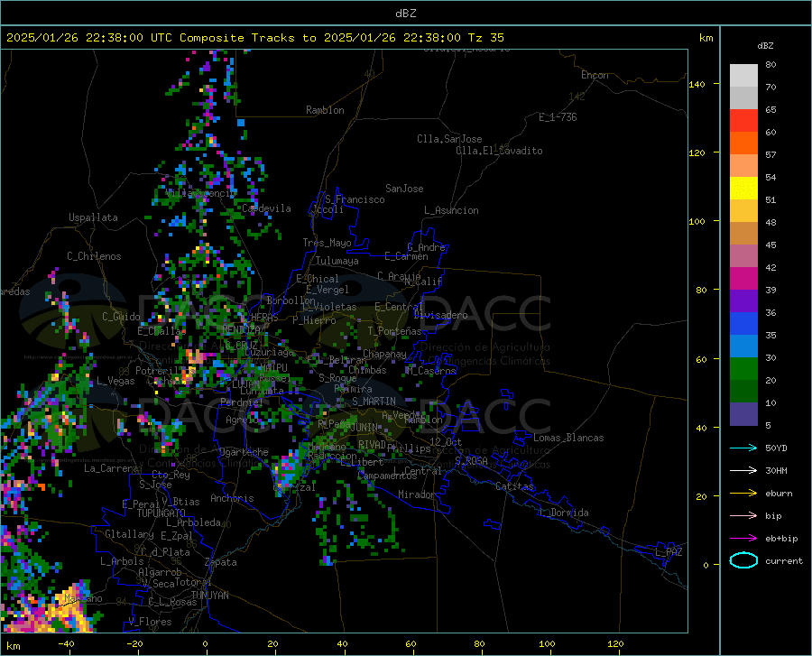Click the Catitas label
This screenshot has width=812, height=656.
[x=514, y=486]
